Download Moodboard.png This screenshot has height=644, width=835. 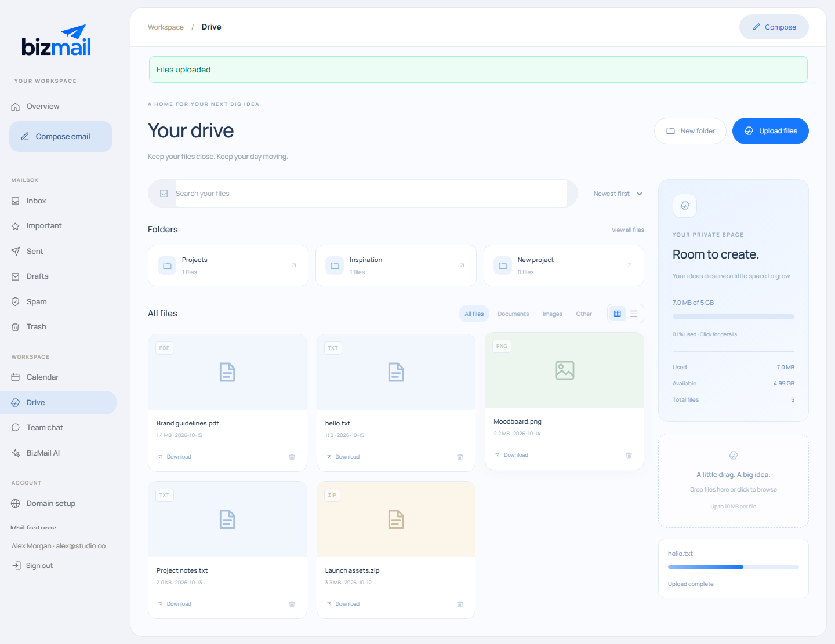coord(511,455)
